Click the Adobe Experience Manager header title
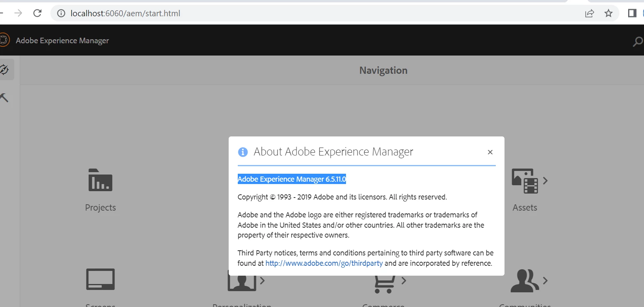The image size is (644, 307). 62,40
